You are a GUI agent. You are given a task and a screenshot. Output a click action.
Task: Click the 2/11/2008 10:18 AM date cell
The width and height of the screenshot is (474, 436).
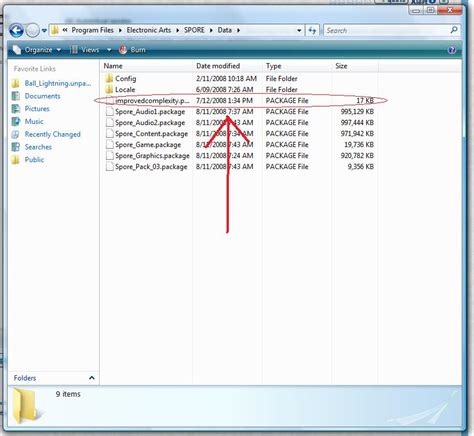click(x=226, y=79)
